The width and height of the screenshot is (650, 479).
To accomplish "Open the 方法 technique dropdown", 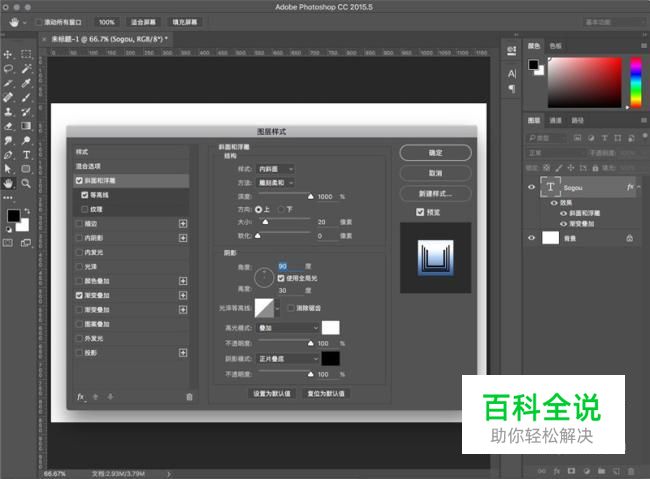I will click(x=275, y=183).
